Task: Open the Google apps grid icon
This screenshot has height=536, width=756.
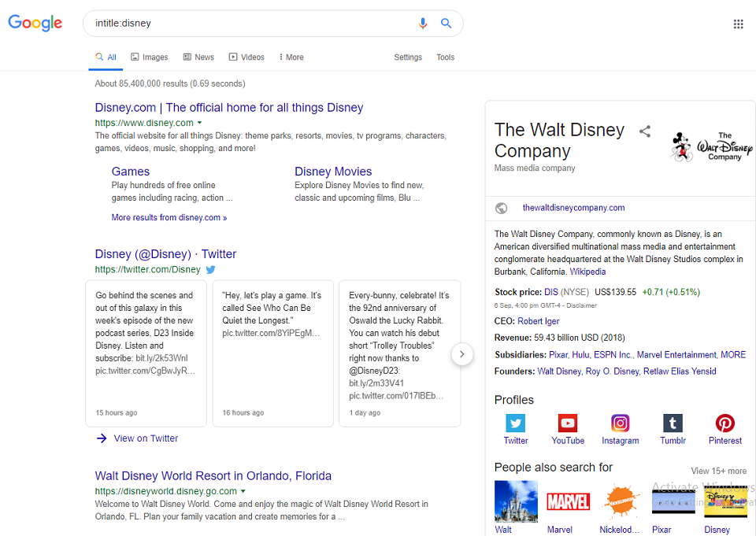Action: point(738,24)
